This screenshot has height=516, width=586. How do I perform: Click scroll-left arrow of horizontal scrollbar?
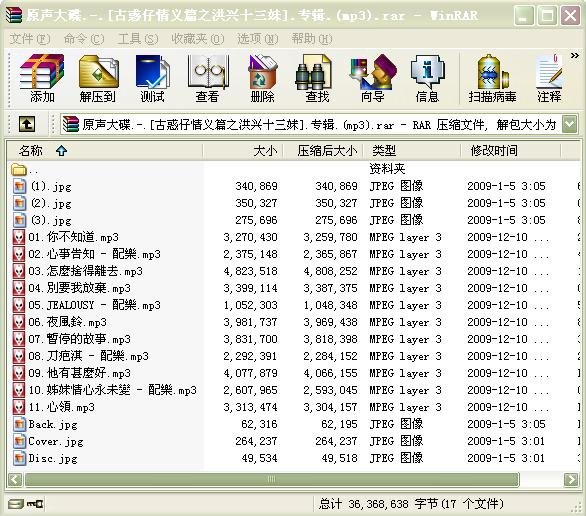pyautogui.click(x=15, y=479)
